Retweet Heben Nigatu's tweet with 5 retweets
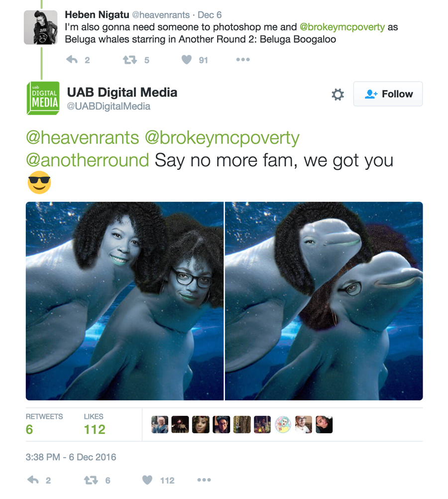 pos(130,59)
